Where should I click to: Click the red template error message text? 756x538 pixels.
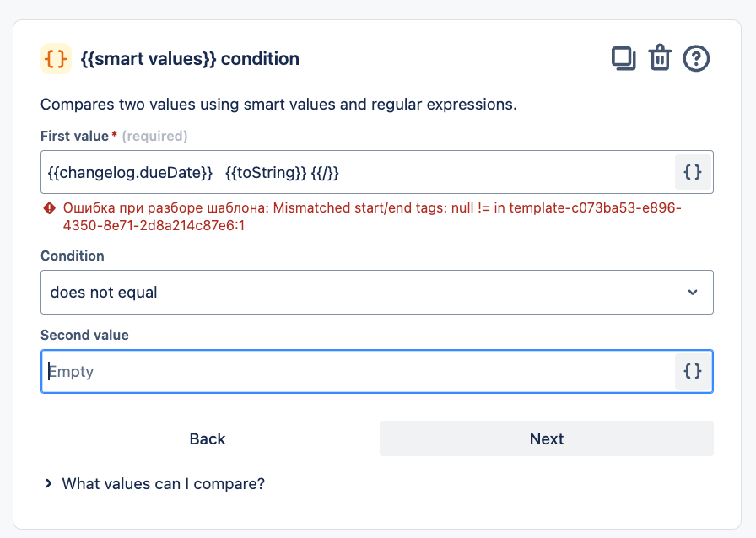371,217
